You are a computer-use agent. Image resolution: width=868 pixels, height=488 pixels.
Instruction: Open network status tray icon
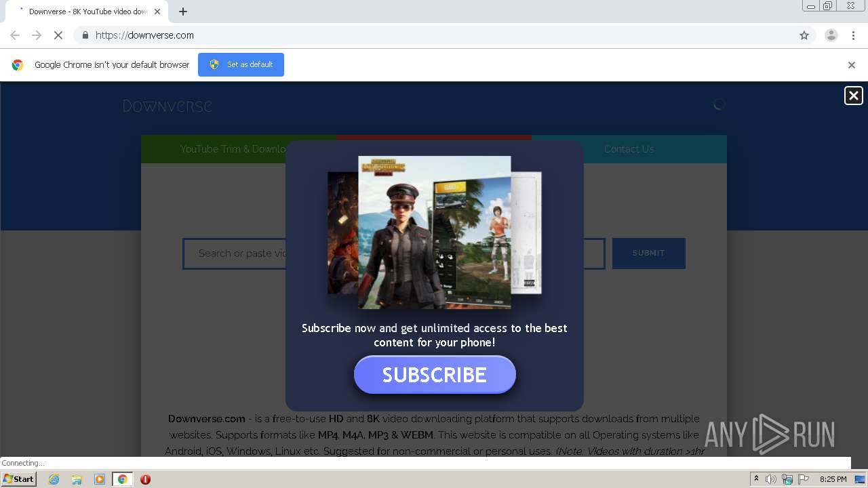point(787,479)
